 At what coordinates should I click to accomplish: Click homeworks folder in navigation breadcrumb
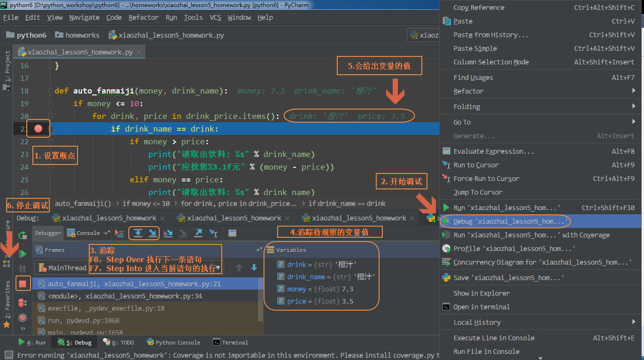click(x=77, y=35)
